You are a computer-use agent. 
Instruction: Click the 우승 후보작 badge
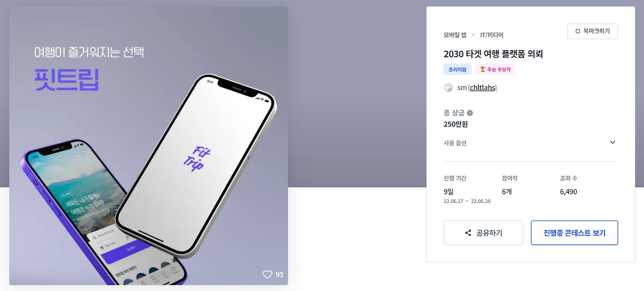(495, 69)
